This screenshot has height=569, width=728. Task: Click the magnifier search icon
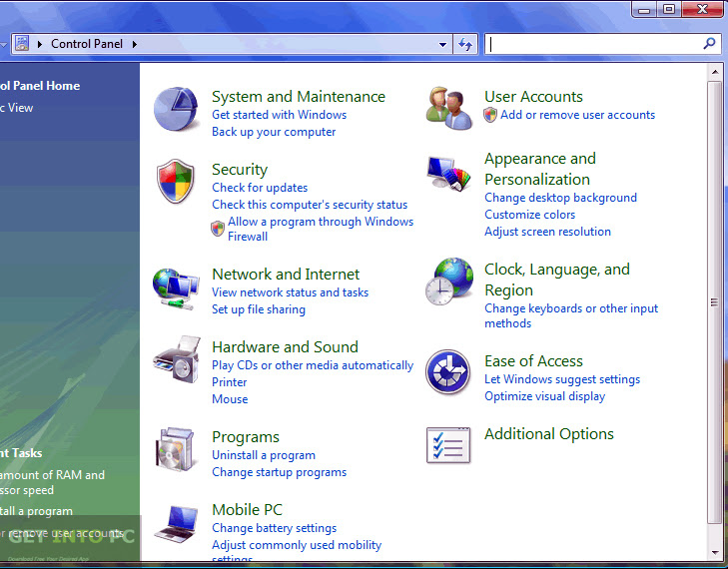click(x=709, y=44)
